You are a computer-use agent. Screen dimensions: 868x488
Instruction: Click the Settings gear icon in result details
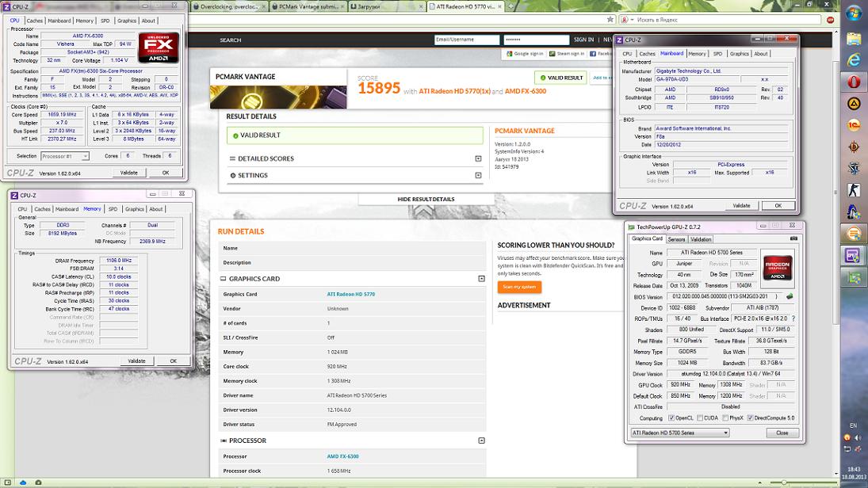coord(232,175)
